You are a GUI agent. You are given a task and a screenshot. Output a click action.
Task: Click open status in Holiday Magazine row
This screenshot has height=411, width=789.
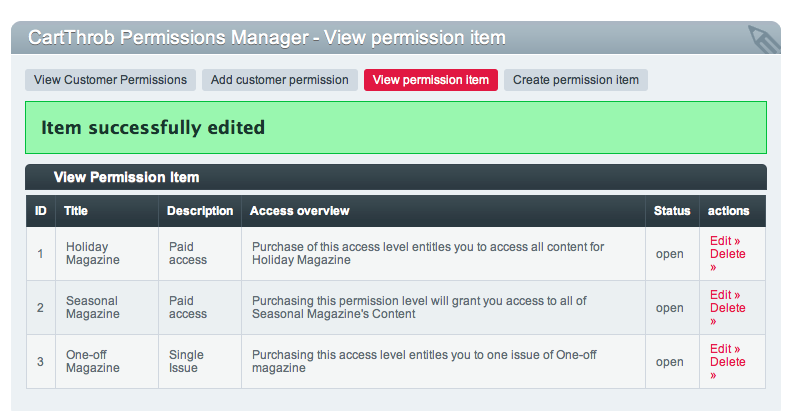(x=669, y=254)
